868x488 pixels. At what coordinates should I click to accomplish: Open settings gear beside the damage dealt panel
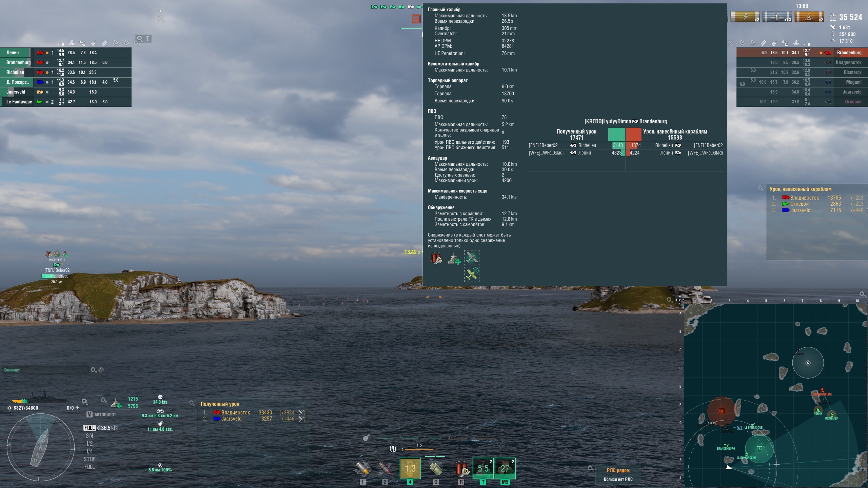pyautogui.click(x=761, y=188)
